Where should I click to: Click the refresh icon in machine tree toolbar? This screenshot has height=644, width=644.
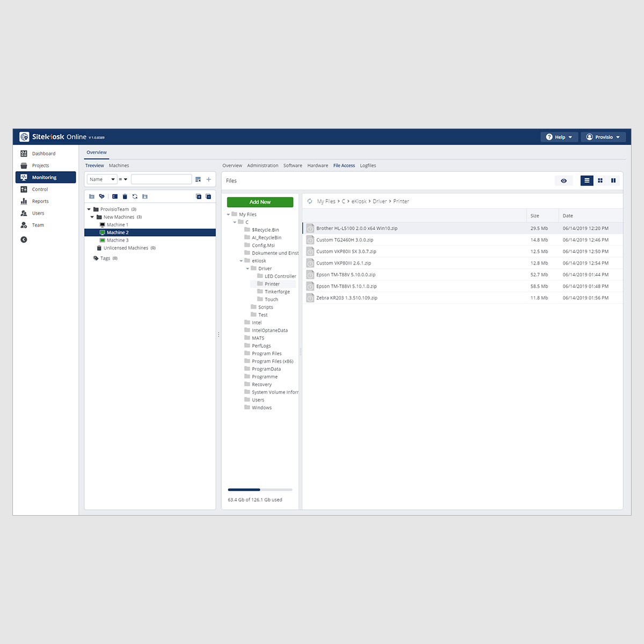pyautogui.click(x=135, y=196)
